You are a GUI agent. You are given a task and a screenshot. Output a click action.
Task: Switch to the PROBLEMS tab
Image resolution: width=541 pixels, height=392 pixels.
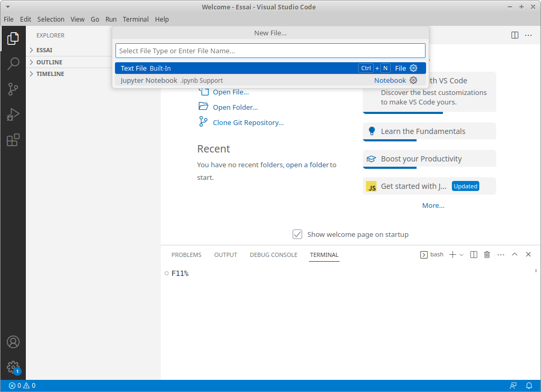(x=186, y=255)
